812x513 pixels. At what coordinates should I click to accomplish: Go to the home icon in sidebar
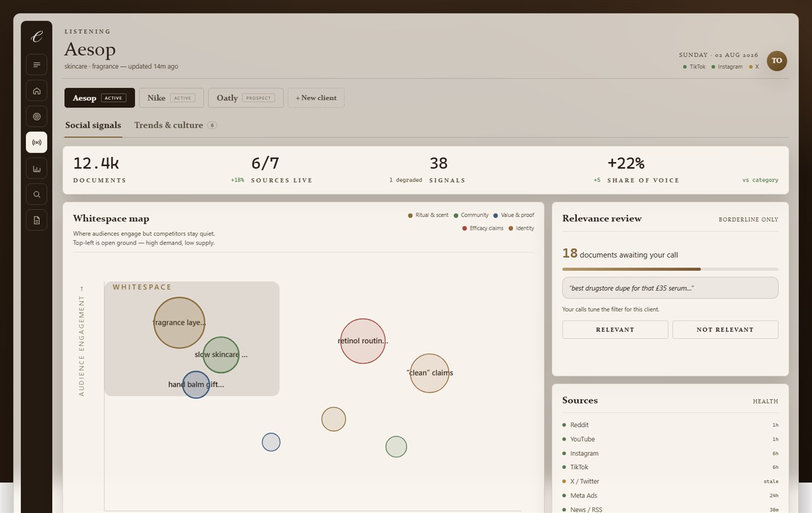(x=37, y=90)
